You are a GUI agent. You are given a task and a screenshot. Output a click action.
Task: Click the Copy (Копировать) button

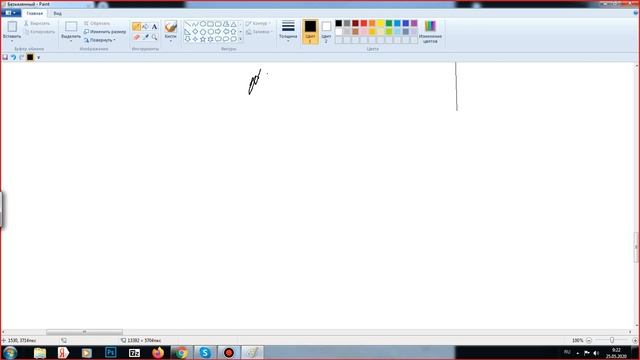39,32
